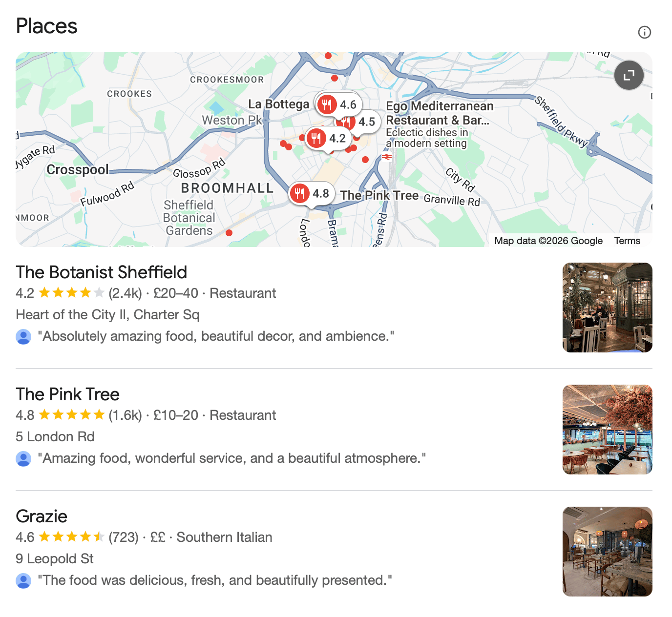The image size is (672, 617).
Task: Select the 4.2 rated restaurant map pin
Action: (x=327, y=138)
